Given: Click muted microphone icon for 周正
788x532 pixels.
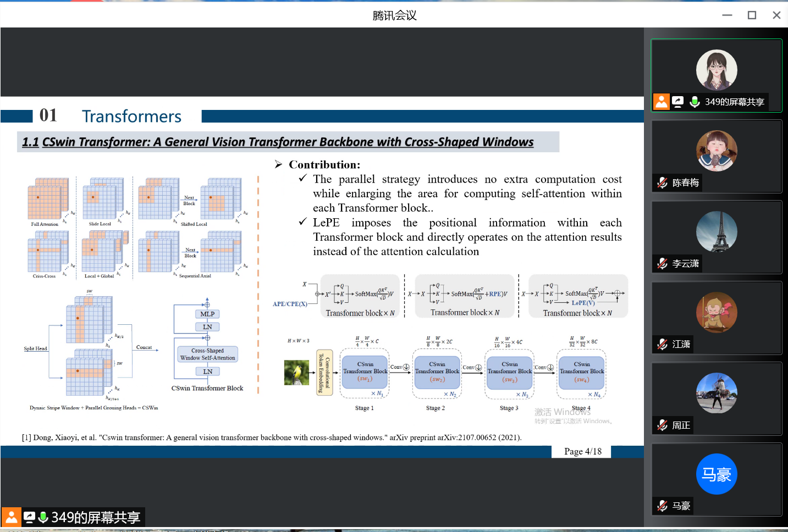Looking at the screenshot, I should tap(663, 425).
